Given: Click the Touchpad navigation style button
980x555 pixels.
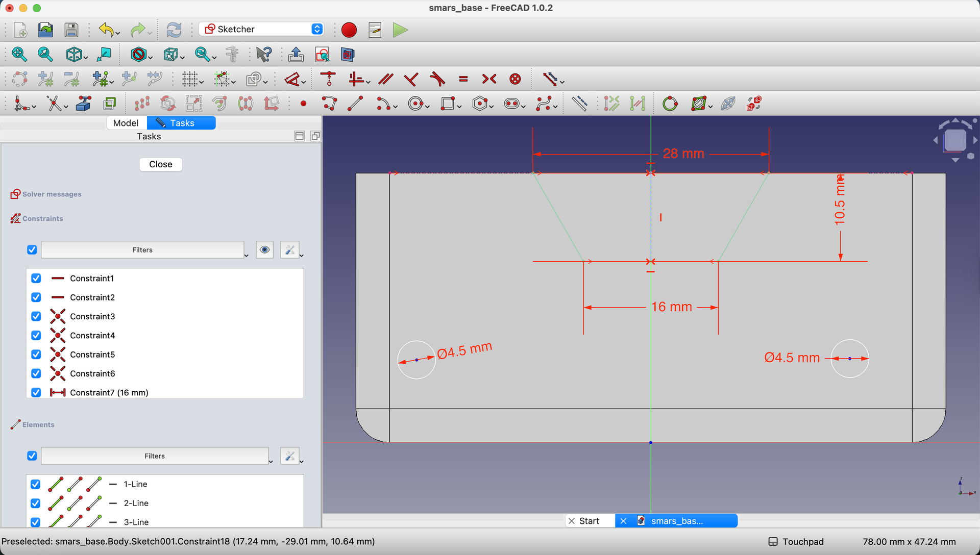Looking at the screenshot, I should tap(796, 542).
